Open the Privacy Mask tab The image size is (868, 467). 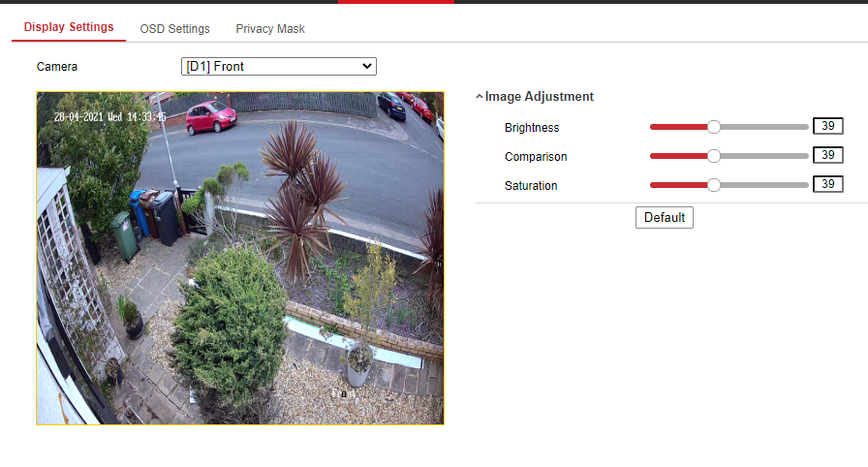pos(270,29)
